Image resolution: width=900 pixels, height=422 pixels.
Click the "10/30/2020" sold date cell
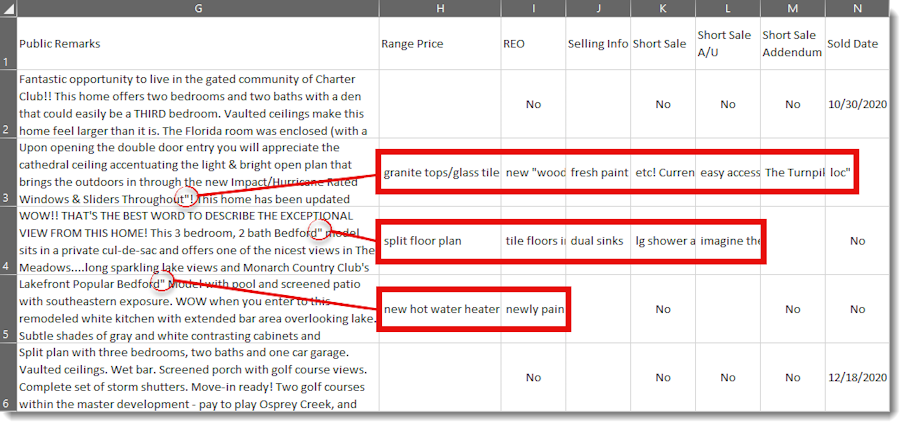(x=858, y=104)
